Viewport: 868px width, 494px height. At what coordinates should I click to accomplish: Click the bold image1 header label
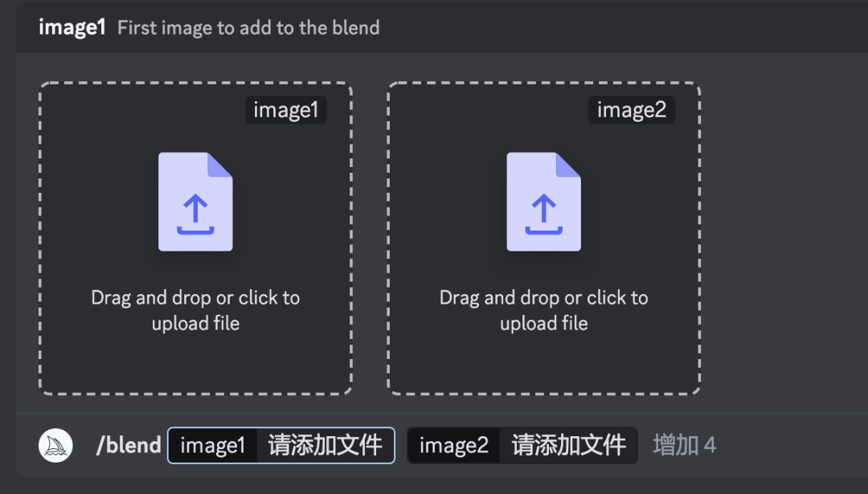coord(72,27)
